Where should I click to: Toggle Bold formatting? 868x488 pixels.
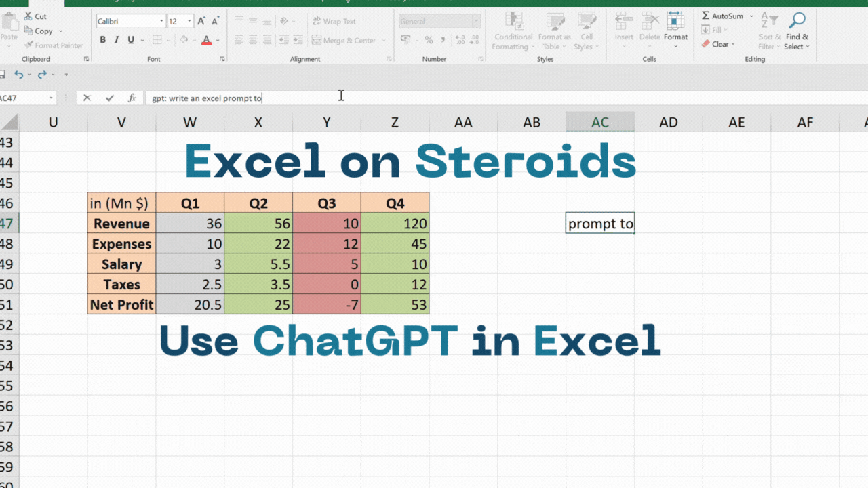(x=103, y=40)
